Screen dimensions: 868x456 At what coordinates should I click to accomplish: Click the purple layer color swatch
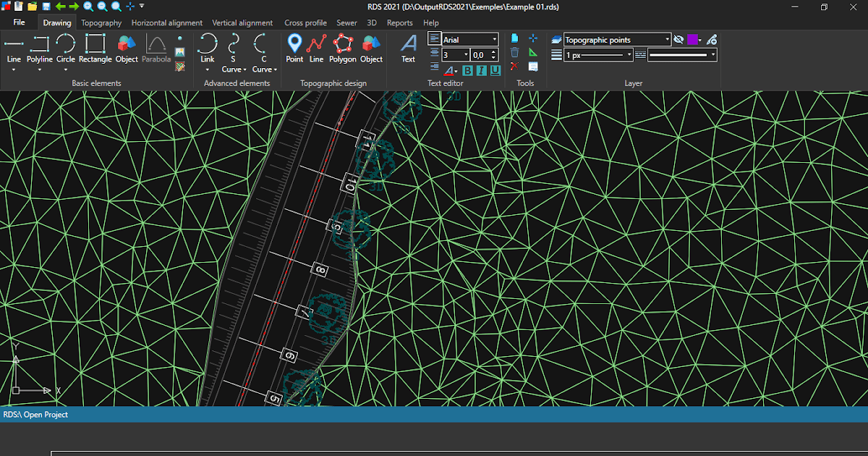click(x=692, y=39)
